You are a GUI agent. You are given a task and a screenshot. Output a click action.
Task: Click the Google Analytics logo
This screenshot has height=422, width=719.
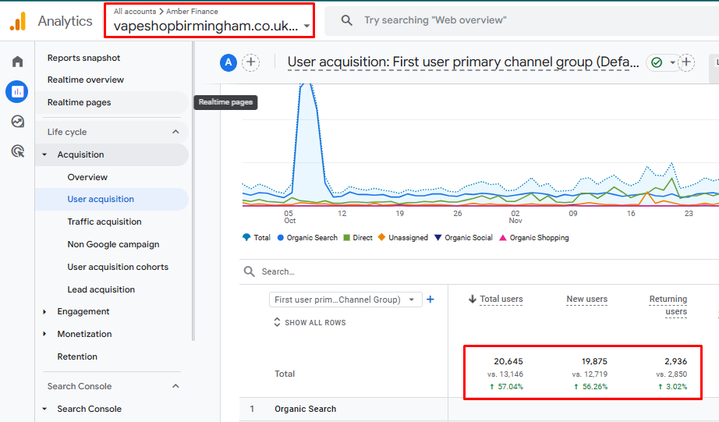coord(18,21)
